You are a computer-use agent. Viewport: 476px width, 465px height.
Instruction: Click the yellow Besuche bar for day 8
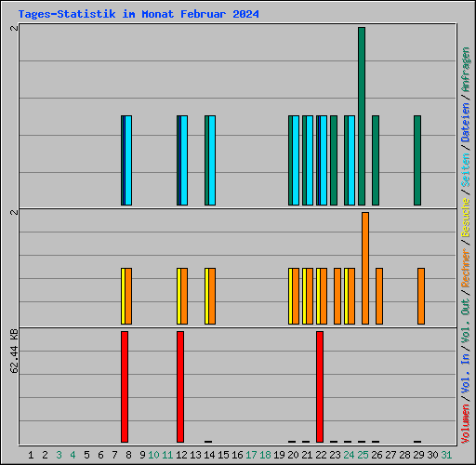click(x=123, y=297)
